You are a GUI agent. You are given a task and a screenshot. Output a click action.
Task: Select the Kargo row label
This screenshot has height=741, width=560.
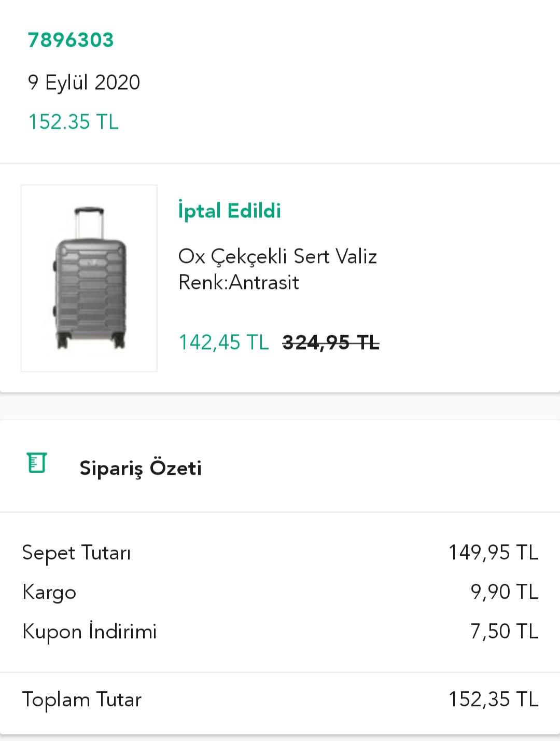click(49, 593)
